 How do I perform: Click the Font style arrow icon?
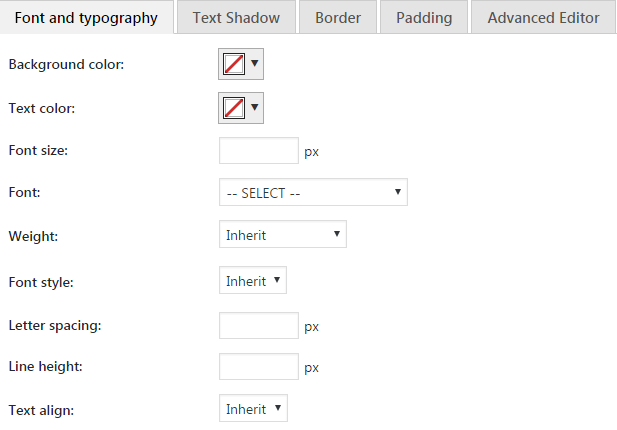(277, 280)
